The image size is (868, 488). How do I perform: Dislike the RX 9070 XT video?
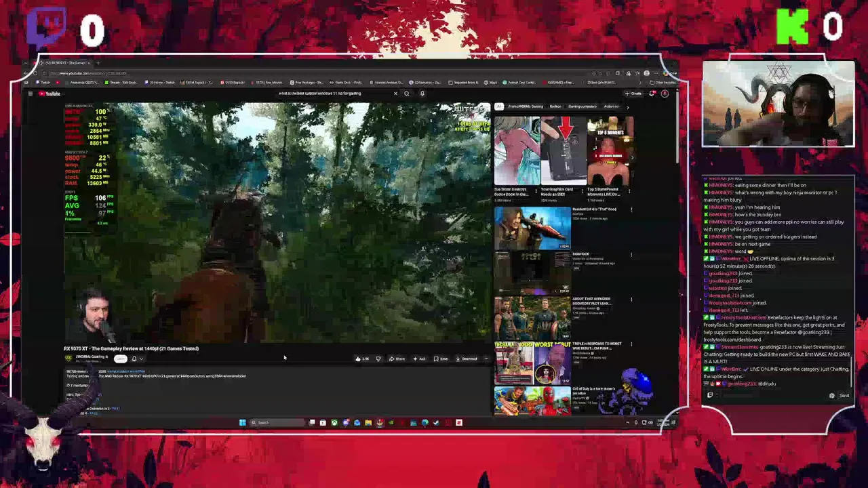(378, 359)
